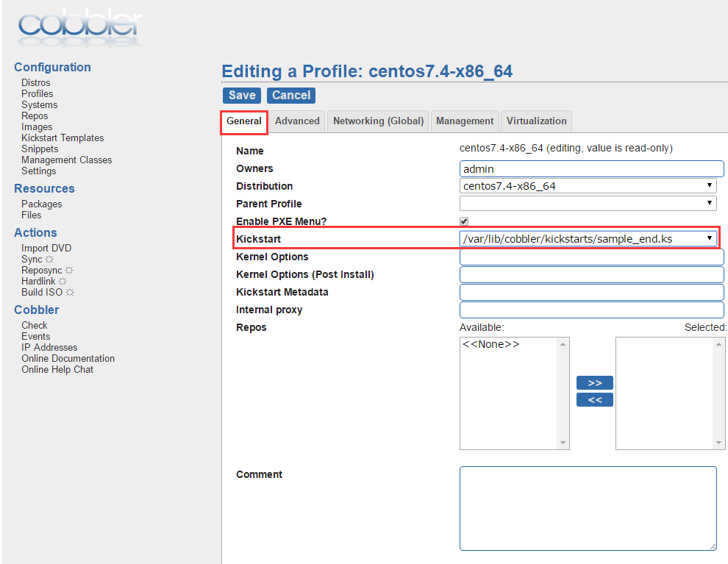Move repo to Selected with >> button
Image resolution: width=728 pixels, height=564 pixels.
click(595, 383)
